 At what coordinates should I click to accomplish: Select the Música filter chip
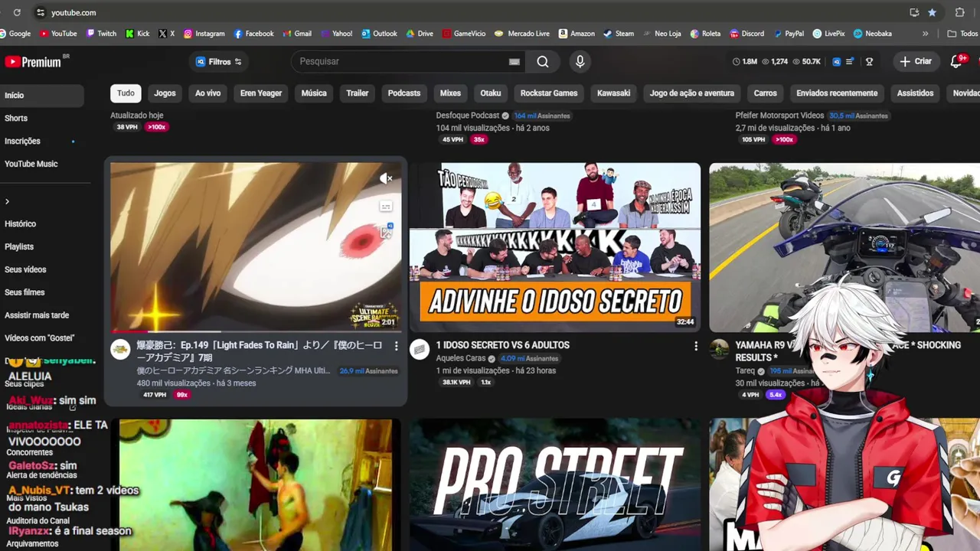pos(314,93)
